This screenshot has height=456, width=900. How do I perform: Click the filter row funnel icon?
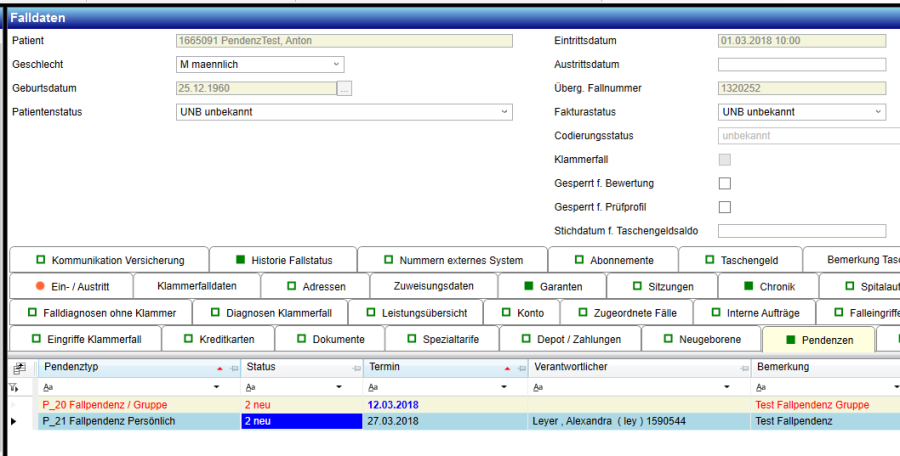pyautogui.click(x=15, y=386)
